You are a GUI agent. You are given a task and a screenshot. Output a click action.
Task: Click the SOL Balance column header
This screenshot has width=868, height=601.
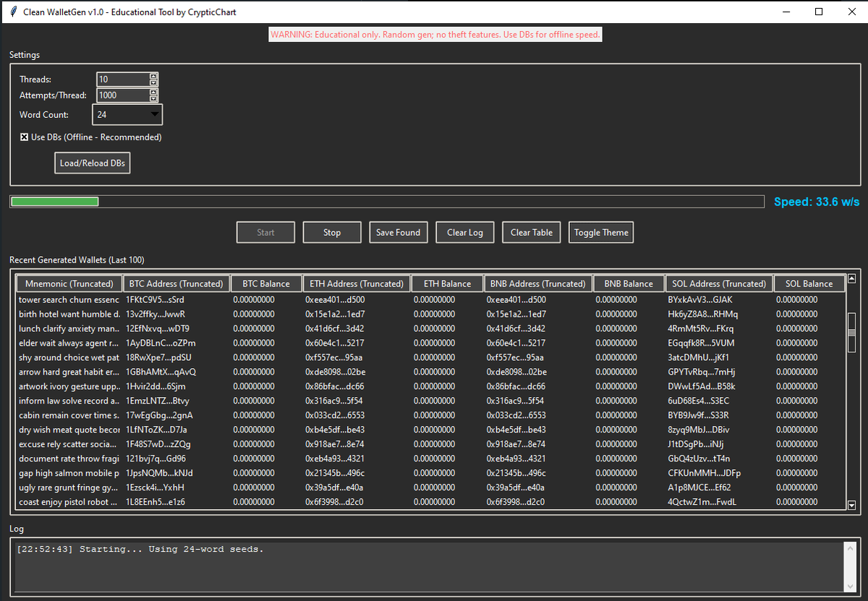(809, 284)
